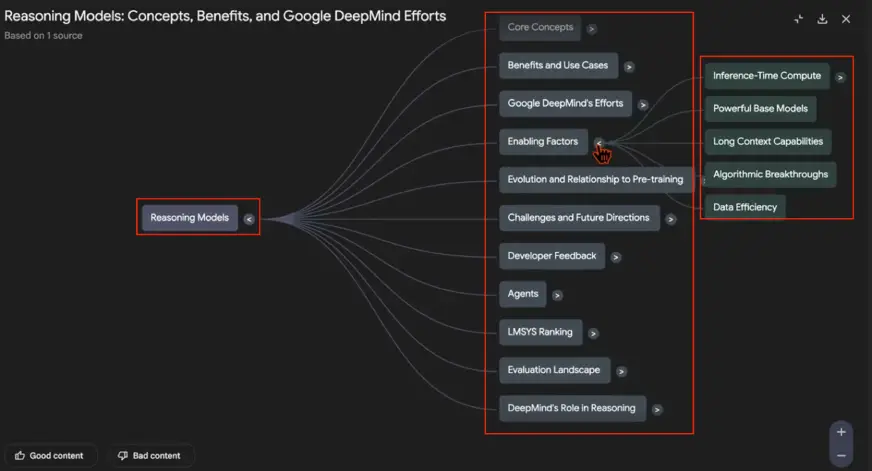Zoom in with the plus button
The width and height of the screenshot is (872, 471).
tap(841, 432)
